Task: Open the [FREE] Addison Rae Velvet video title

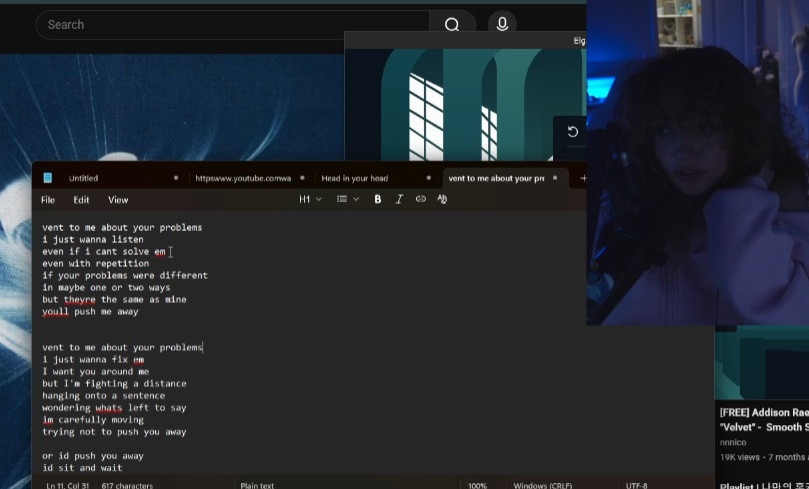Action: pyautogui.click(x=764, y=419)
